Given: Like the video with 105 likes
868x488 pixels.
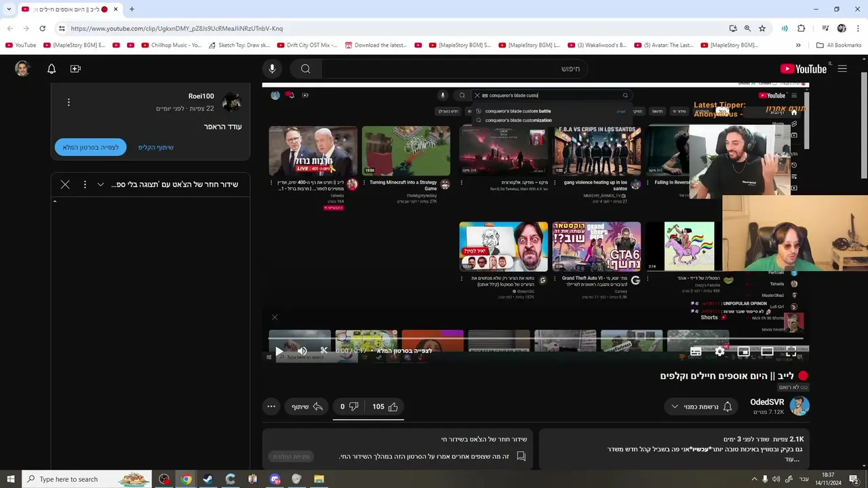Looking at the screenshot, I should (385, 407).
